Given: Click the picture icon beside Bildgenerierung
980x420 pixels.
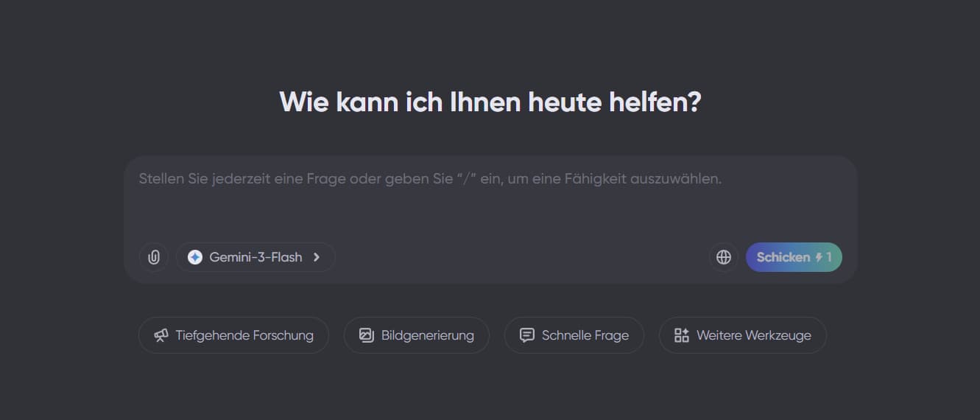Looking at the screenshot, I should coord(367,335).
